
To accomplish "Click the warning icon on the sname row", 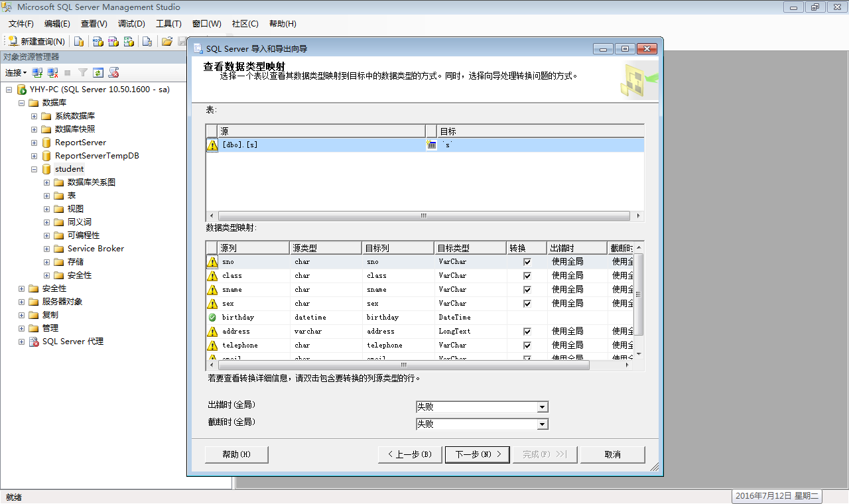I will click(212, 290).
